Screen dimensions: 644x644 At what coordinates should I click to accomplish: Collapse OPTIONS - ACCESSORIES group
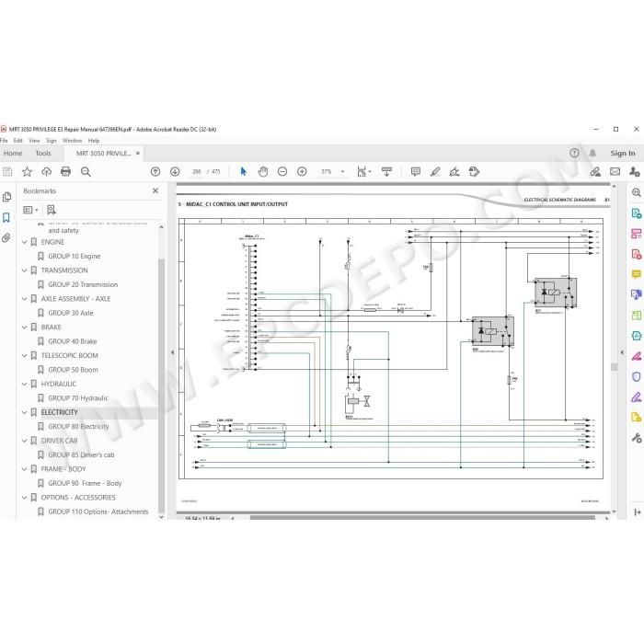click(x=24, y=498)
